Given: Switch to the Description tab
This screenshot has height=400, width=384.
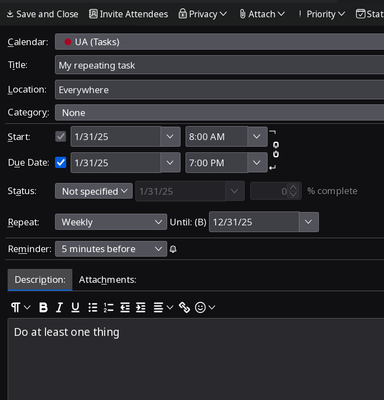Looking at the screenshot, I should point(40,280).
